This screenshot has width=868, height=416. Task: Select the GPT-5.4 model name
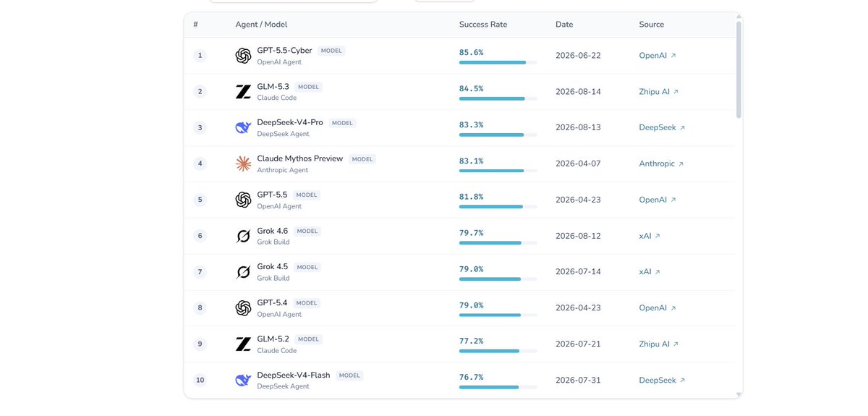point(272,303)
